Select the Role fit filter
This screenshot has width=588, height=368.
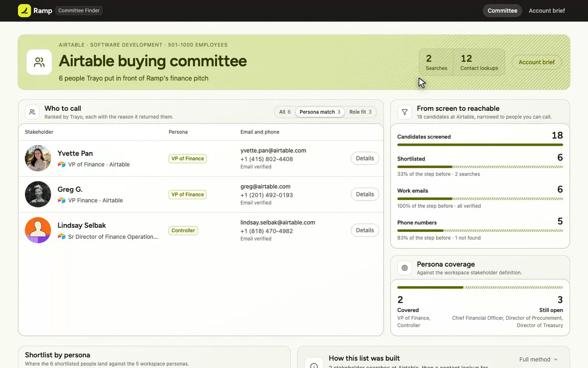click(360, 112)
